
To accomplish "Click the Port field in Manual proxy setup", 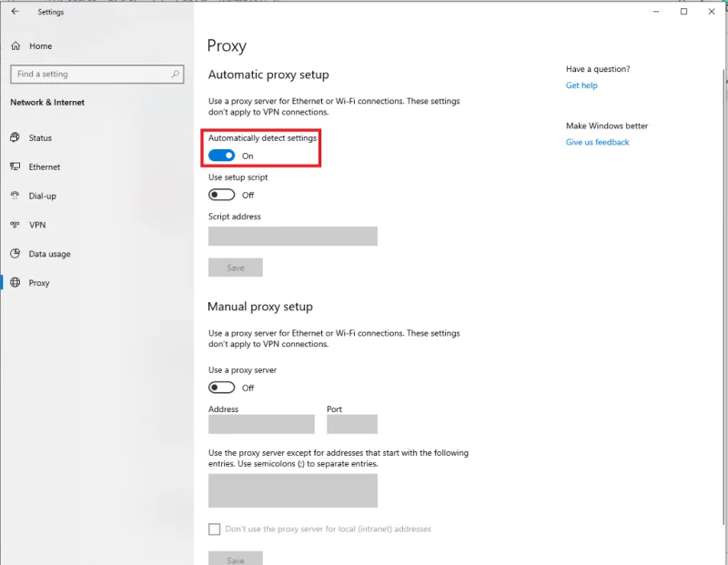I will (x=351, y=423).
